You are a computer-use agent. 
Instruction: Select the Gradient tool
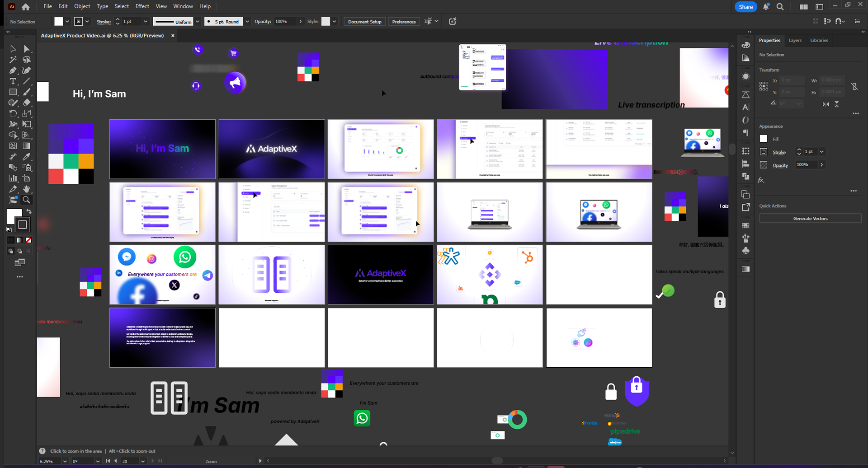27,146
